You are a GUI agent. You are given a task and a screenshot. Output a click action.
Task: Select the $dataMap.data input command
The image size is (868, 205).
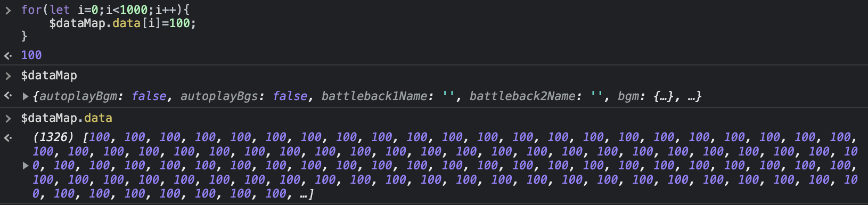(67, 118)
